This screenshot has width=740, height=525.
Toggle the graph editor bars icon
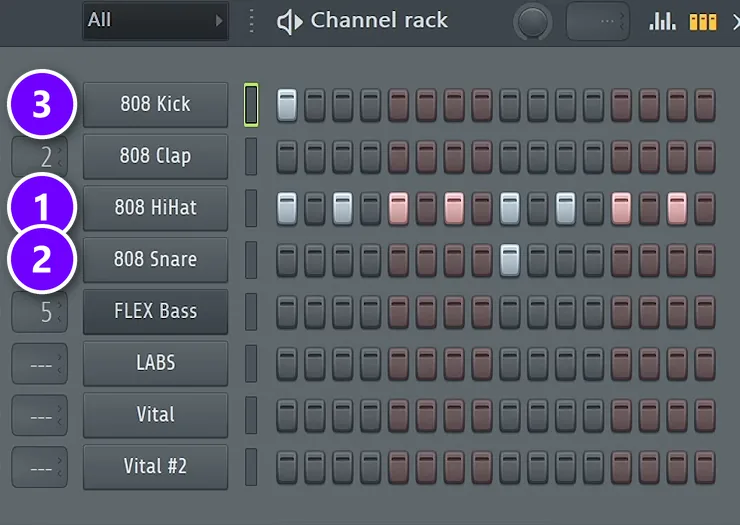click(662, 21)
